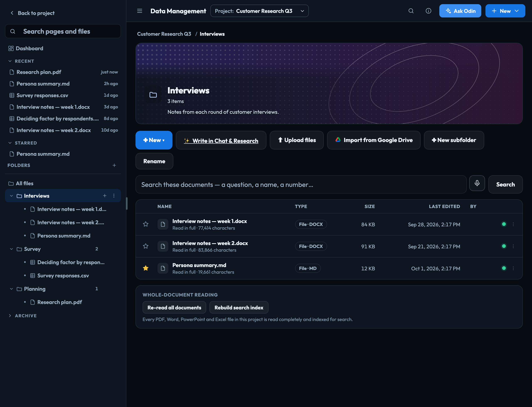Viewport: 532px width, 407px height.
Task: Go to Customer Research Q3 breadcrumb
Action: point(164,34)
